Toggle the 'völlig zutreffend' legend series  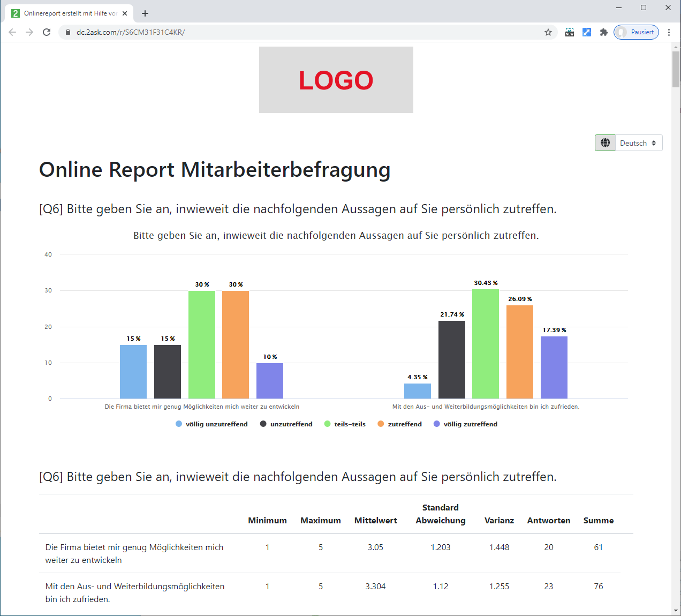point(465,424)
